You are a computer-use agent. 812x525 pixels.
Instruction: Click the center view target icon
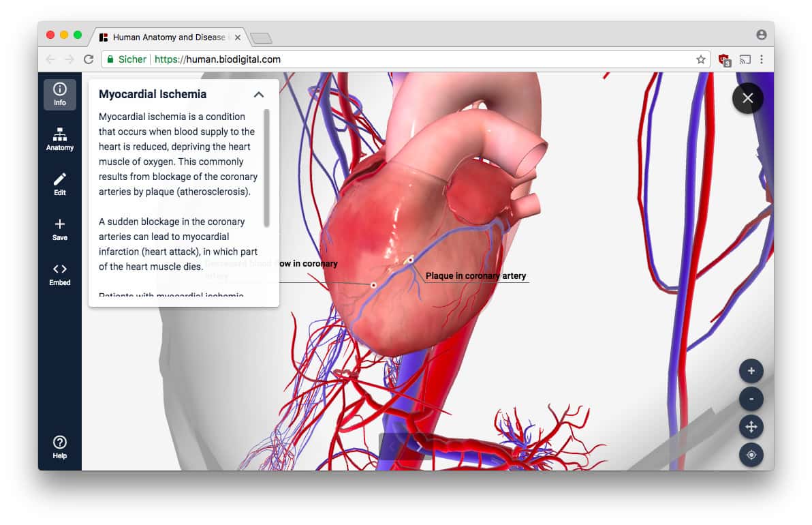click(751, 455)
